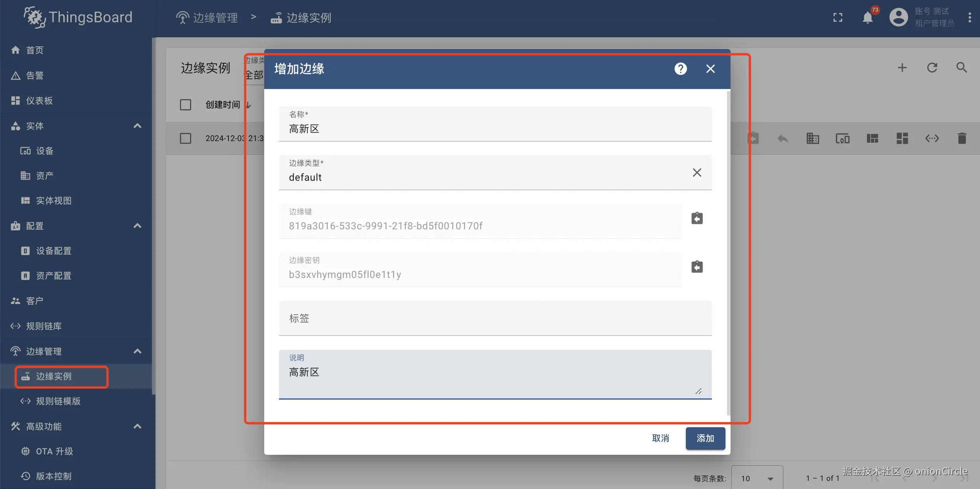Toggle fullscreen mode icon
This screenshot has height=489, width=980.
[x=838, y=18]
